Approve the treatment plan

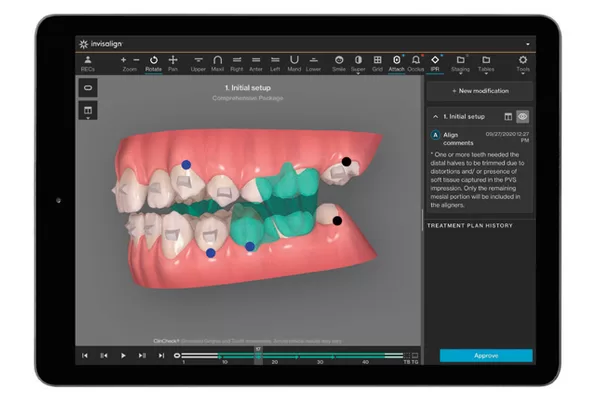pyautogui.click(x=486, y=356)
